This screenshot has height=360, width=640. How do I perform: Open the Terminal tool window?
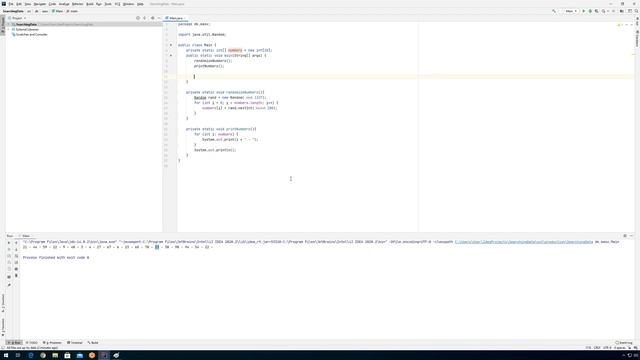[x=75, y=343]
